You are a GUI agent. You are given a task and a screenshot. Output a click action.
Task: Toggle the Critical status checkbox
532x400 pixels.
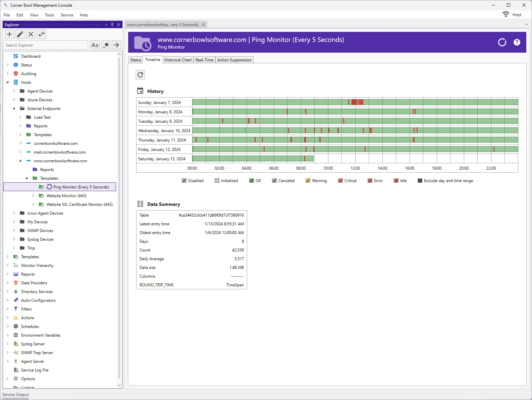point(340,181)
